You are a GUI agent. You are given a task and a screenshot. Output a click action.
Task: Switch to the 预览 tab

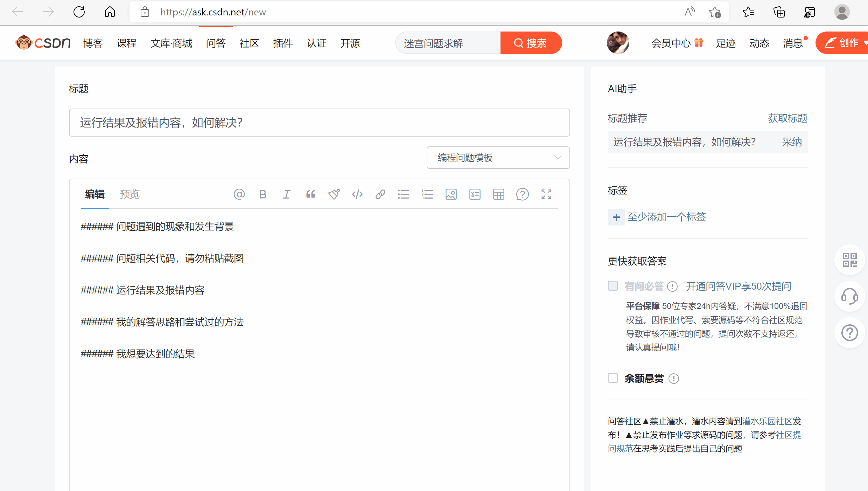[129, 194]
